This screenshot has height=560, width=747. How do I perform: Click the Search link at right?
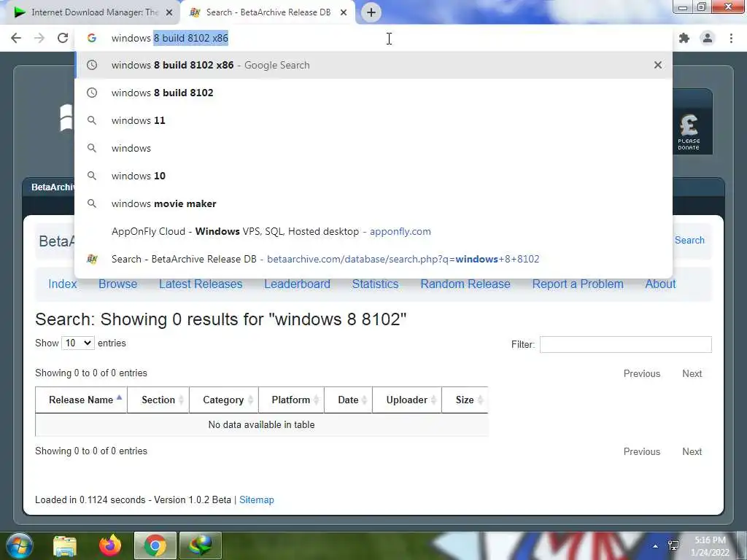(689, 240)
